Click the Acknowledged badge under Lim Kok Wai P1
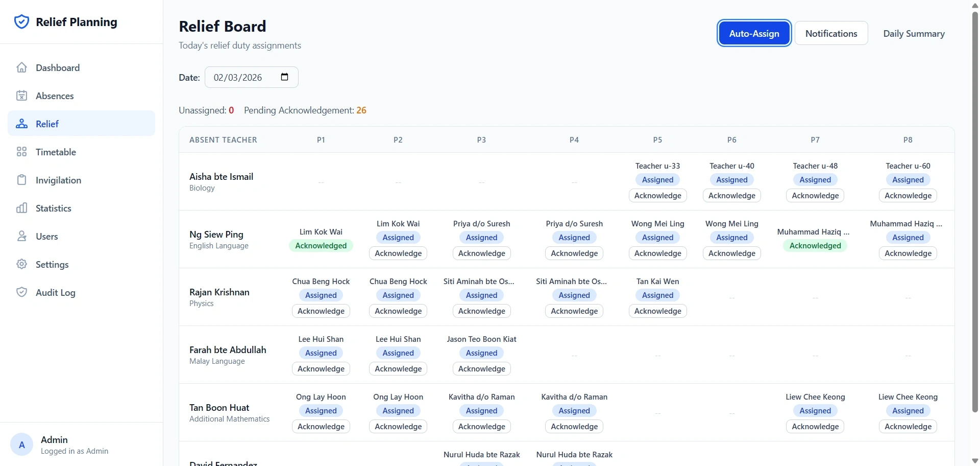The height and width of the screenshot is (466, 980). point(321,246)
